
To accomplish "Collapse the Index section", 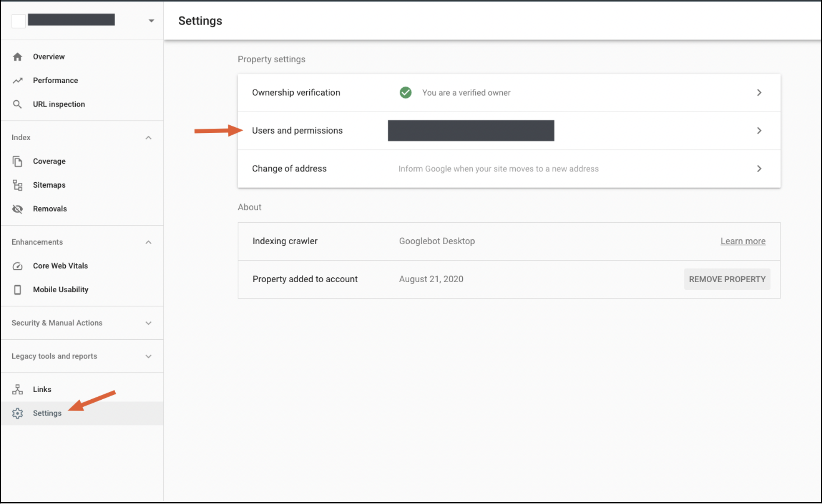I will (x=149, y=138).
